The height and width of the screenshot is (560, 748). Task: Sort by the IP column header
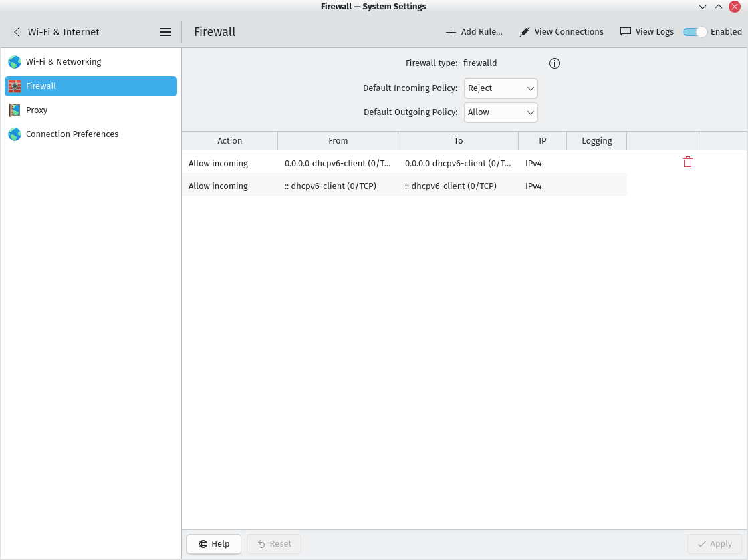(x=542, y=141)
